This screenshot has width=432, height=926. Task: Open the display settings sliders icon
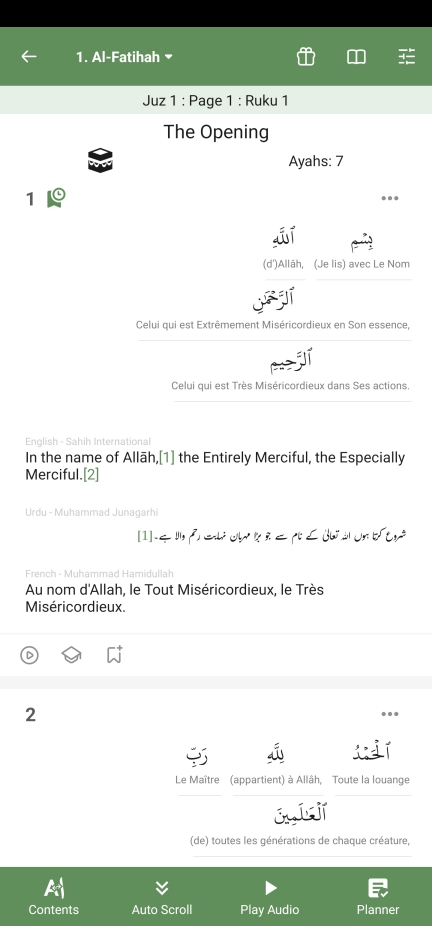click(x=407, y=57)
